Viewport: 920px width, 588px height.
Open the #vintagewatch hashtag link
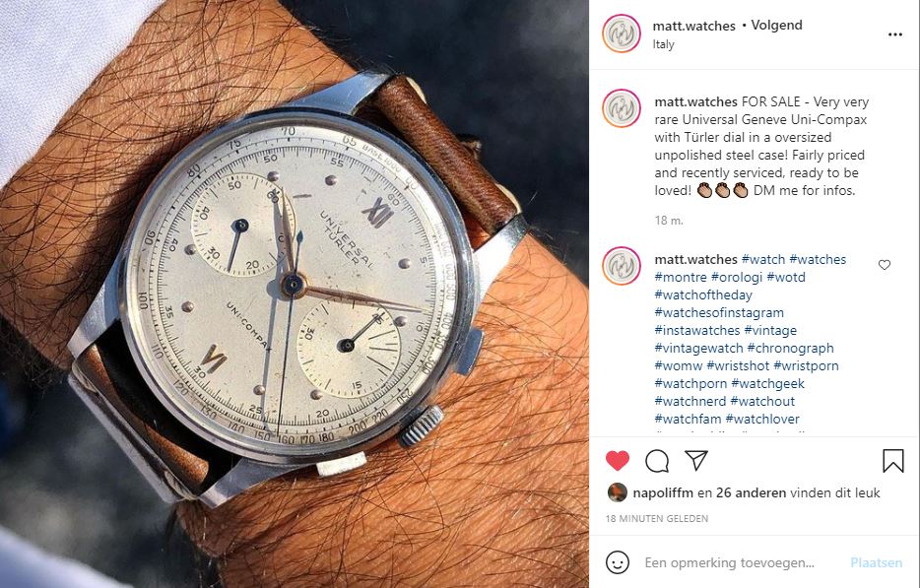[698, 348]
